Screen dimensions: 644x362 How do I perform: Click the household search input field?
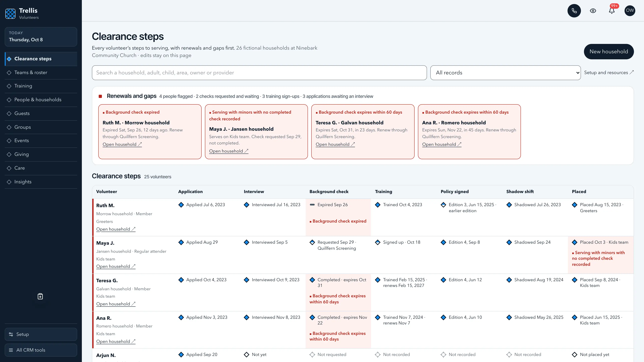(259, 73)
